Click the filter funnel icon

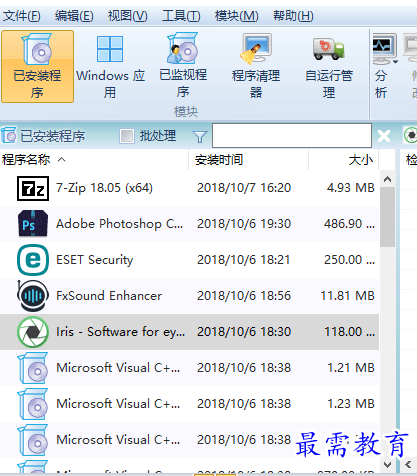click(x=200, y=136)
